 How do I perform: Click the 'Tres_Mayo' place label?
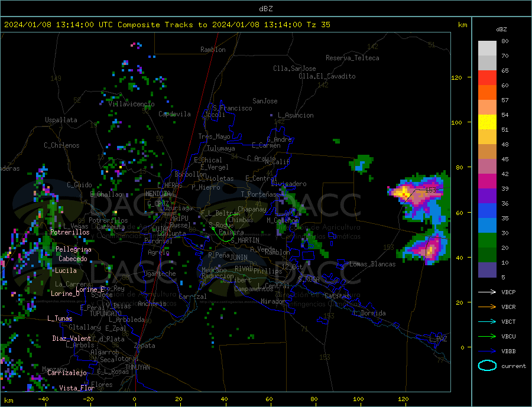pyautogui.click(x=214, y=136)
